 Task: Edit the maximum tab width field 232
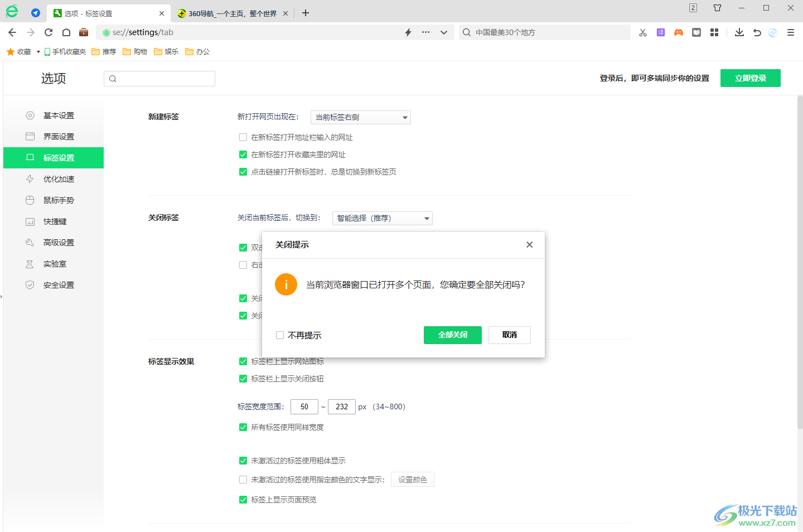click(342, 407)
